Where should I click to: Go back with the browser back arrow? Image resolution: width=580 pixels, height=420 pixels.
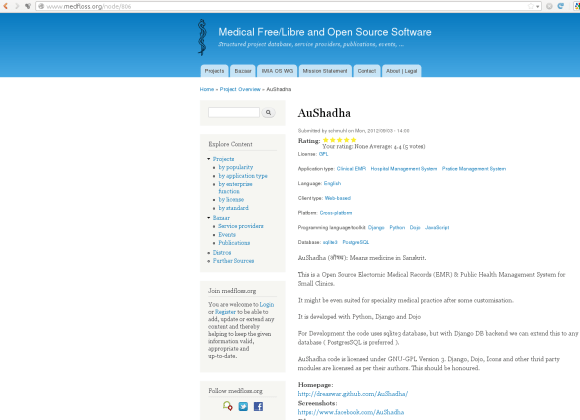pos(5,6)
